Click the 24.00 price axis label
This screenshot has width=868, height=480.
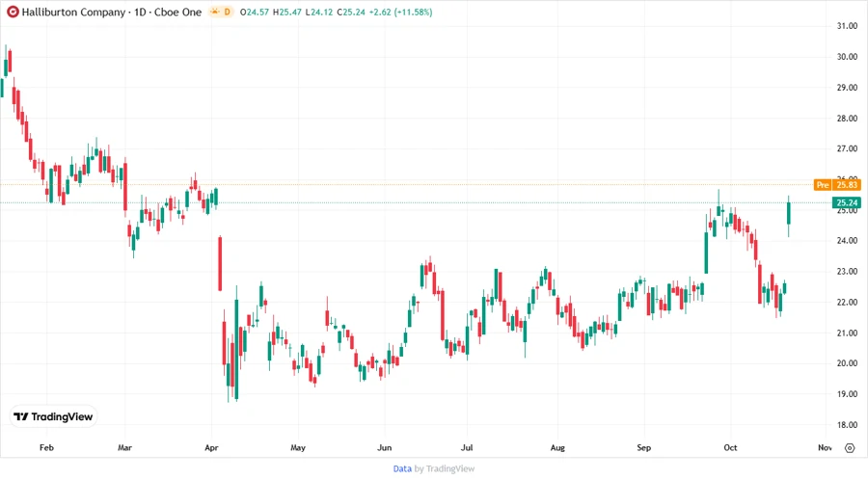click(x=847, y=241)
